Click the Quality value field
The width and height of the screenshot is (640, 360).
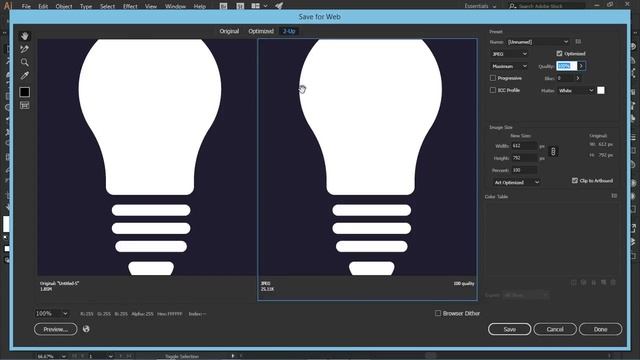[x=567, y=66]
